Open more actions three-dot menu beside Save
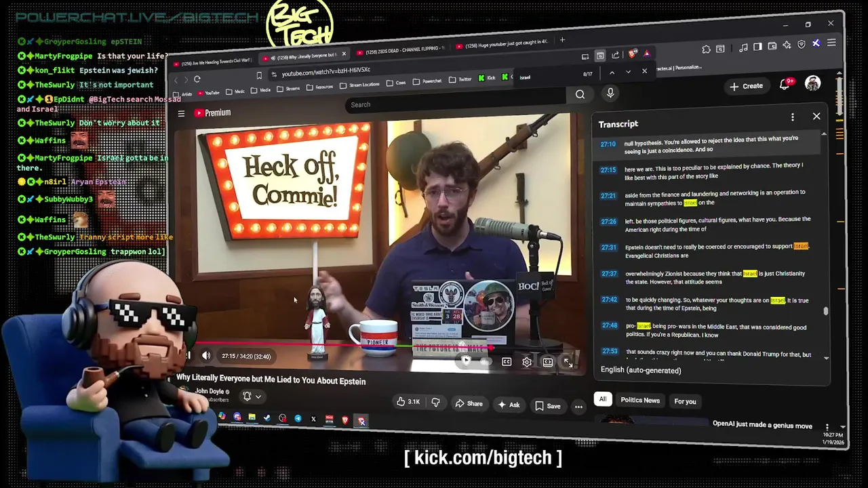868x488 pixels. 578,407
